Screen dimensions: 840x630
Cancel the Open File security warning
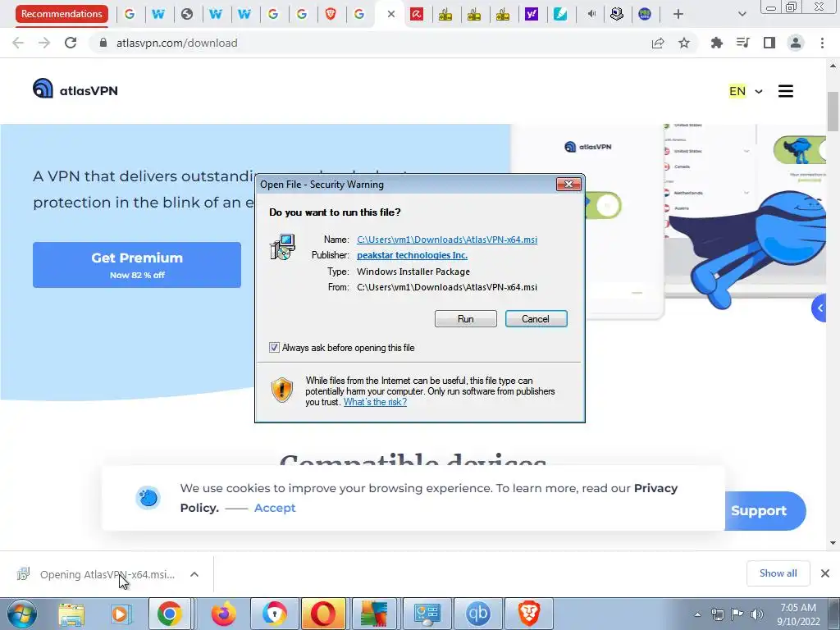(536, 319)
